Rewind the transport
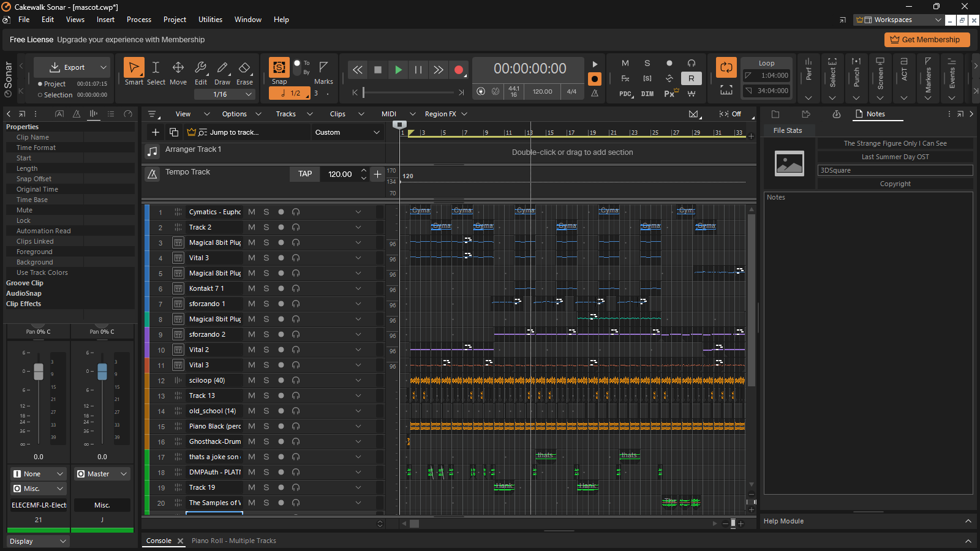This screenshot has width=980, height=551. [x=358, y=70]
